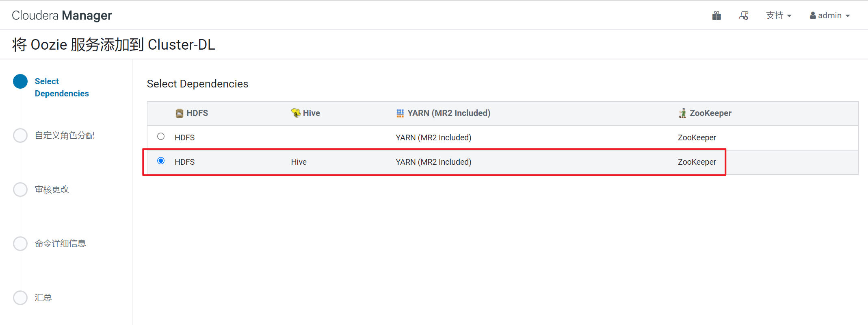The height and width of the screenshot is (325, 868).
Task: Click the Select Dependencies wizard step
Action: (x=62, y=87)
